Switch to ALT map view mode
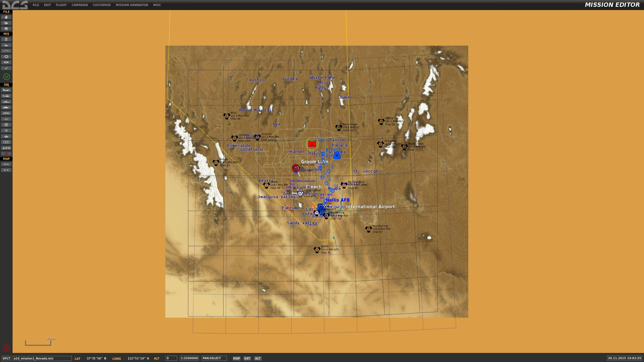 coord(258,358)
